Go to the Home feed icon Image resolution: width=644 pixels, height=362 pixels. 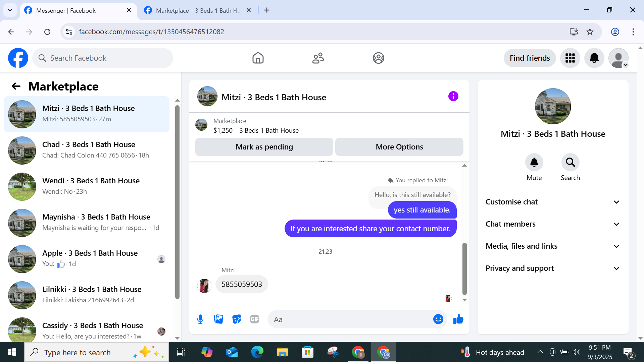258,58
